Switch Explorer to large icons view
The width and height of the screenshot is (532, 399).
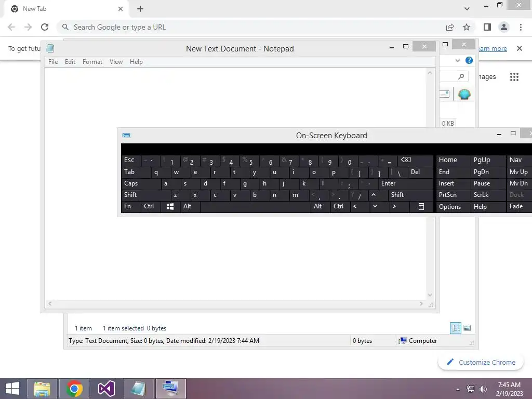(x=467, y=328)
